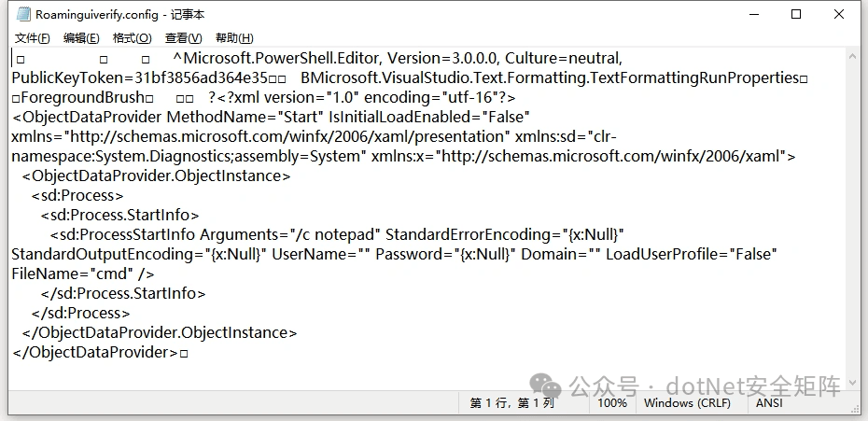Close the Roaminguiverify.config Notepad window
The image size is (868, 421).
[x=839, y=14]
